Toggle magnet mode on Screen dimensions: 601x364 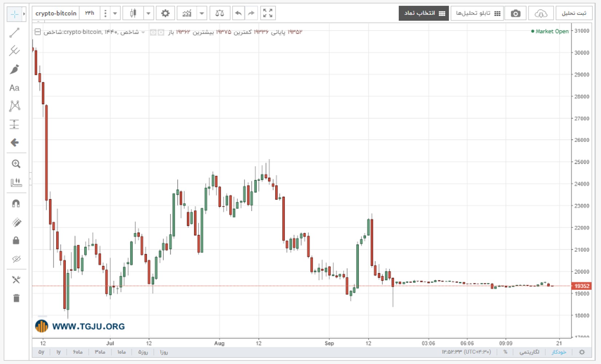click(x=16, y=203)
